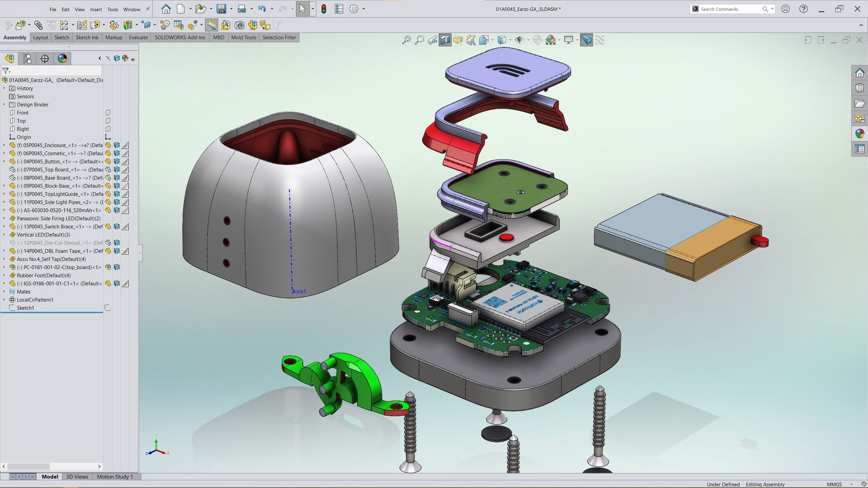
Task: Open Hide/Show Items eye dropdown arrow
Action: pyautogui.click(x=528, y=40)
